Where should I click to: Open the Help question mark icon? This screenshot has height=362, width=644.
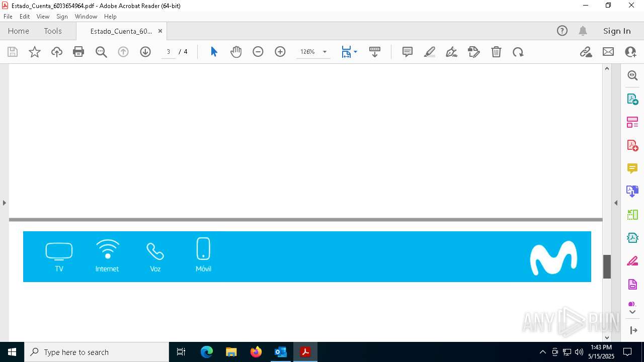562,31
